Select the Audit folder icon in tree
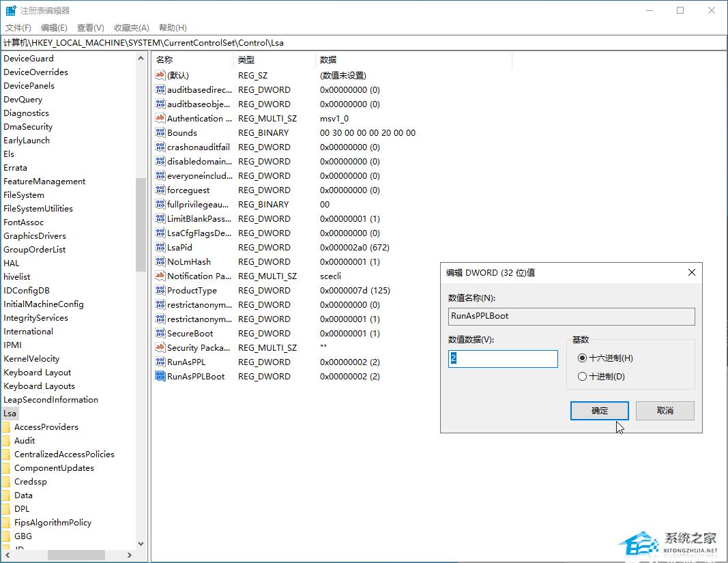This screenshot has height=563, width=728. click(x=5, y=441)
